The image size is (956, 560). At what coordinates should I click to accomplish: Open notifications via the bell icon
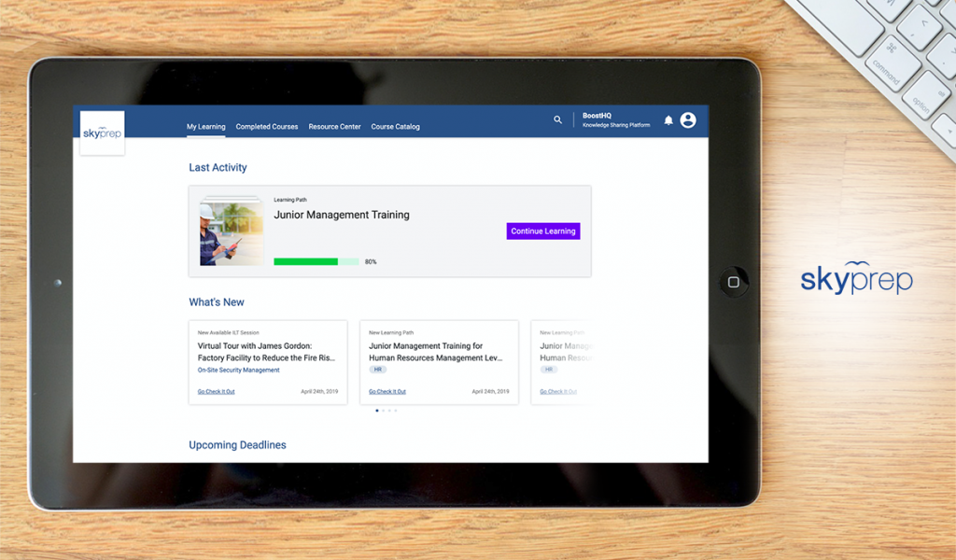click(668, 119)
